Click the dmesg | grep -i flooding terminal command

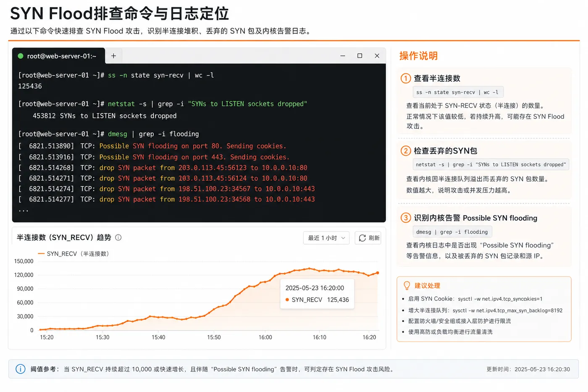[153, 134]
